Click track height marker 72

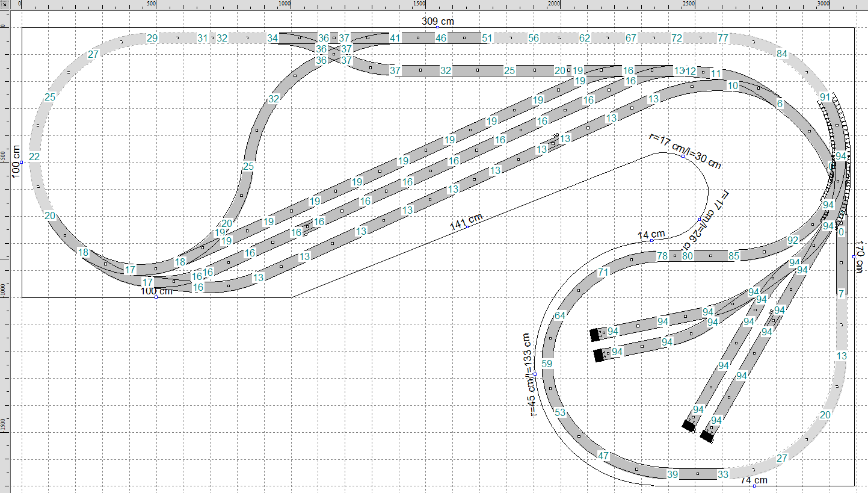click(x=677, y=39)
